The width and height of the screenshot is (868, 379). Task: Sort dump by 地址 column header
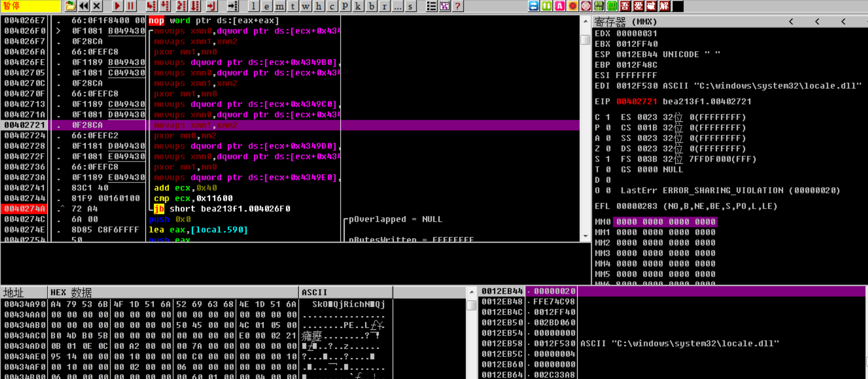coord(24,292)
